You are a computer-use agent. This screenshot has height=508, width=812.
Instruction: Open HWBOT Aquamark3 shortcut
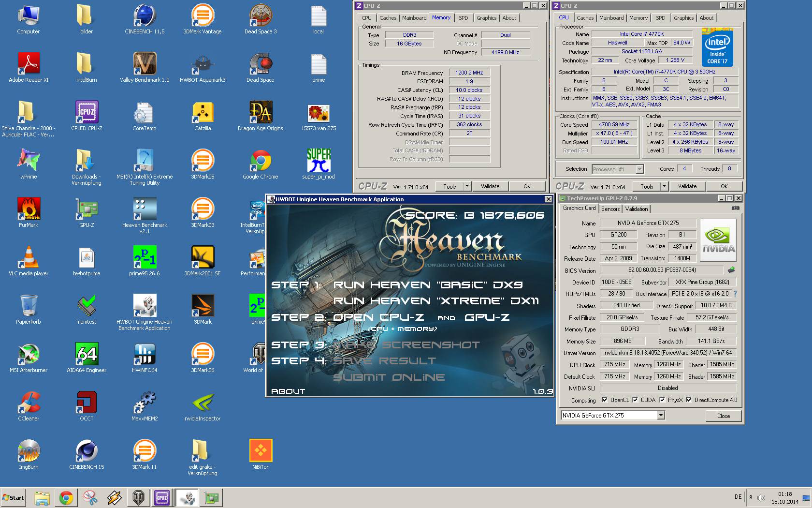[x=203, y=68]
